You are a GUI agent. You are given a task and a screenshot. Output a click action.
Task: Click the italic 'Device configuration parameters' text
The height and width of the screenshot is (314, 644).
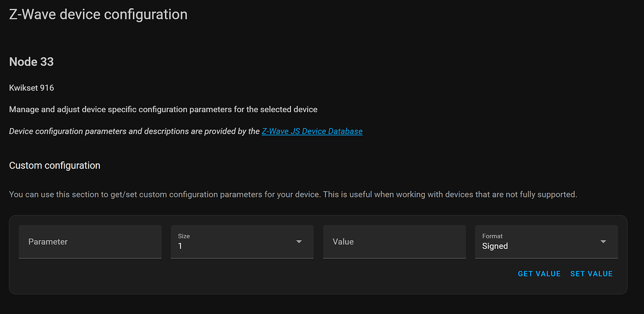(x=134, y=131)
